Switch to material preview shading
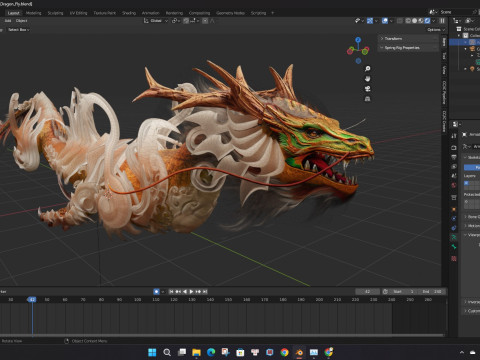 421,21
